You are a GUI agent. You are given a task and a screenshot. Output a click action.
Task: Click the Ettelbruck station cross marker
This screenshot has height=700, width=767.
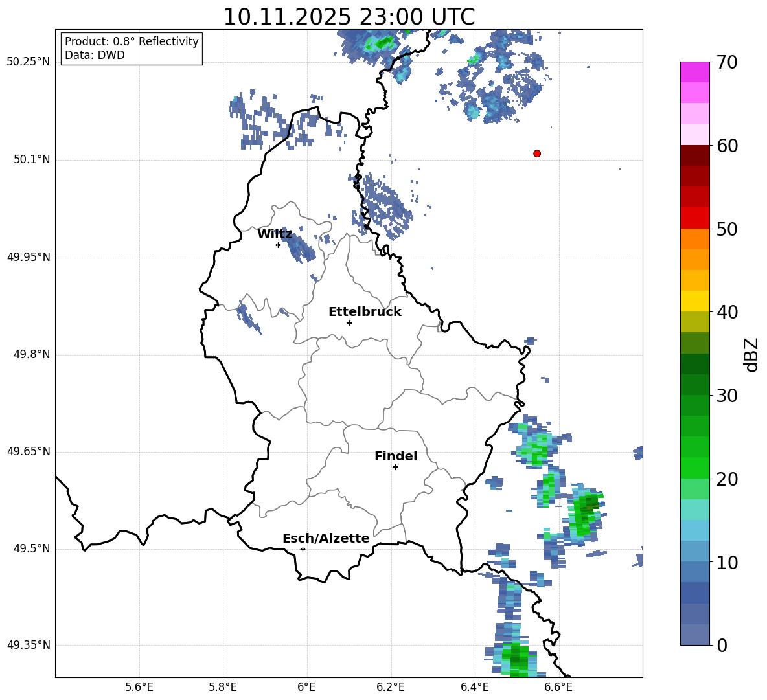pyautogui.click(x=349, y=322)
